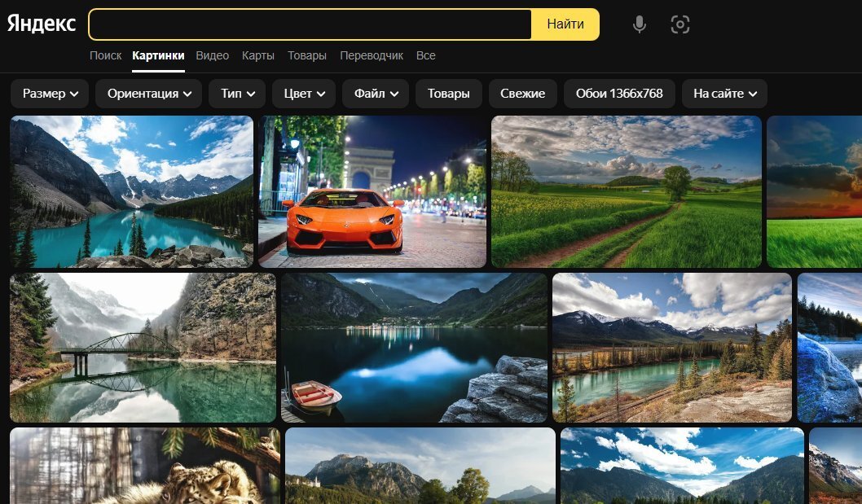Image resolution: width=862 pixels, height=504 pixels.
Task: Click the Yandex logo
Action: pos(42,24)
